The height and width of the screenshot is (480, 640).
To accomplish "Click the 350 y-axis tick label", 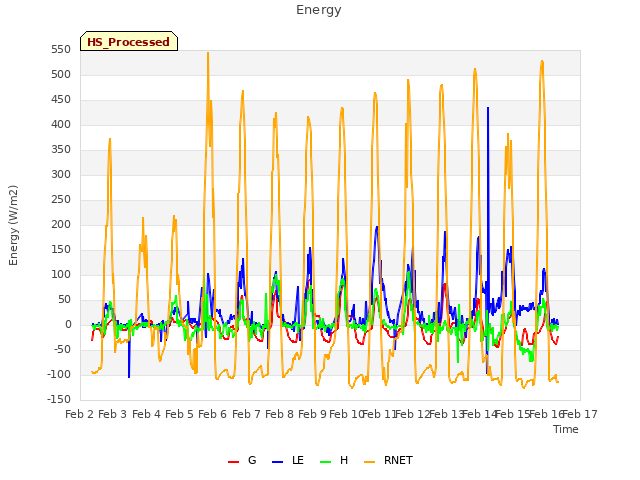I will (61, 149).
